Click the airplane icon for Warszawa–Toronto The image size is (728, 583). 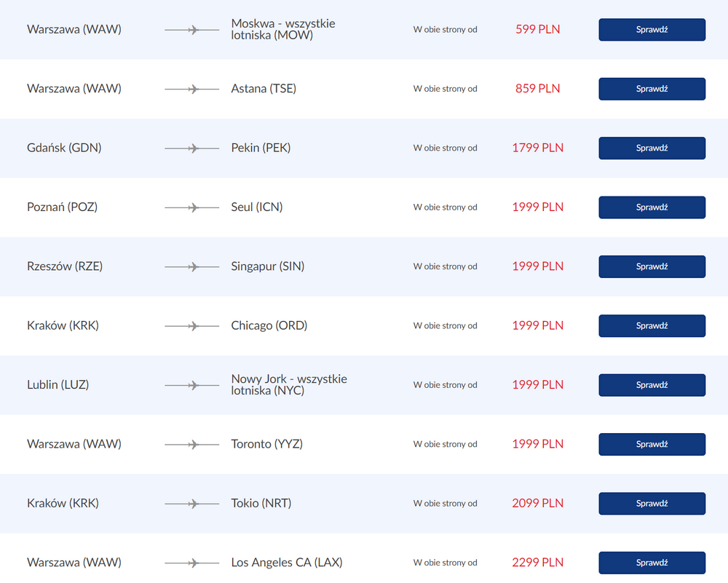tap(193, 445)
